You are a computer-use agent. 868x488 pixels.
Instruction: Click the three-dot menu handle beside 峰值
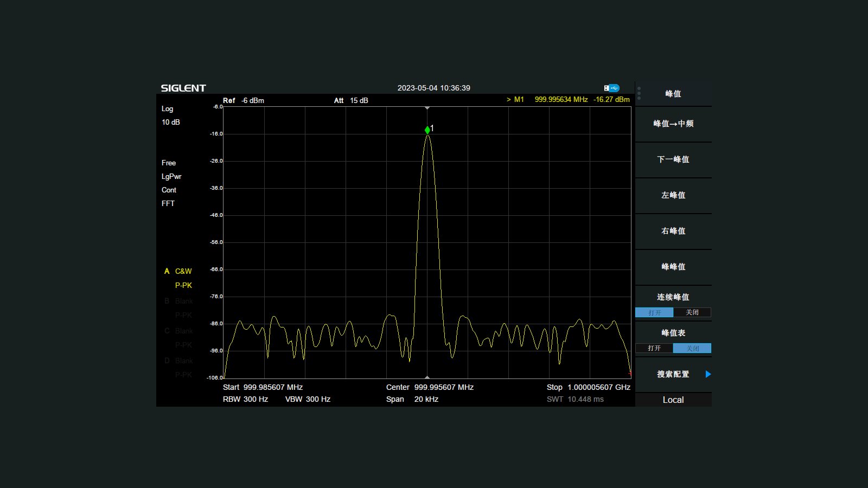click(x=639, y=93)
